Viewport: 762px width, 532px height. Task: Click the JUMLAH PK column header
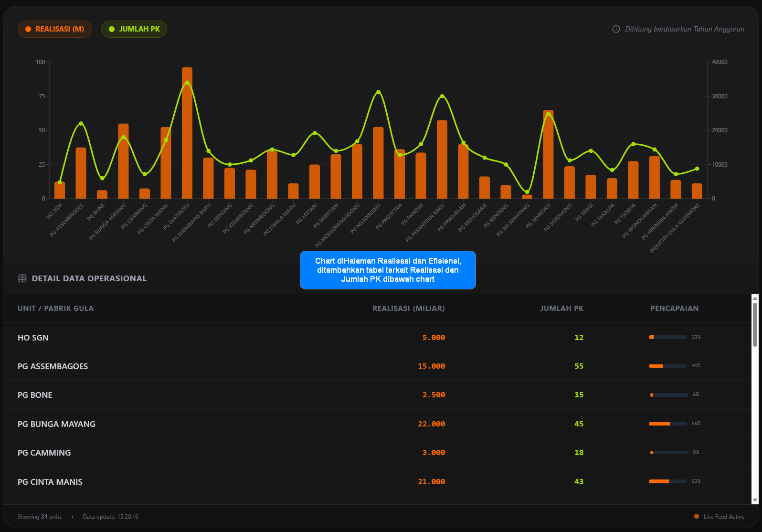[561, 309]
